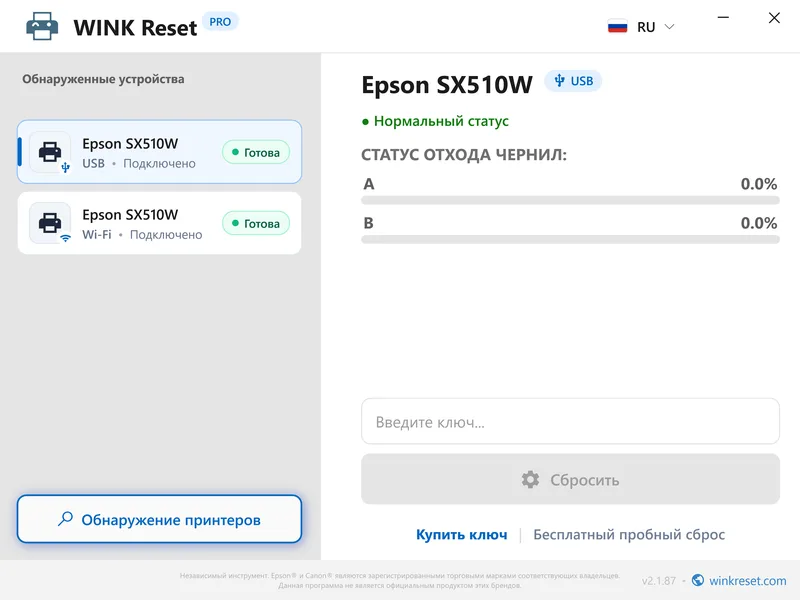The width and height of the screenshot is (800, 600).
Task: Click the WINK Reset printer logo icon
Action: coord(42,26)
